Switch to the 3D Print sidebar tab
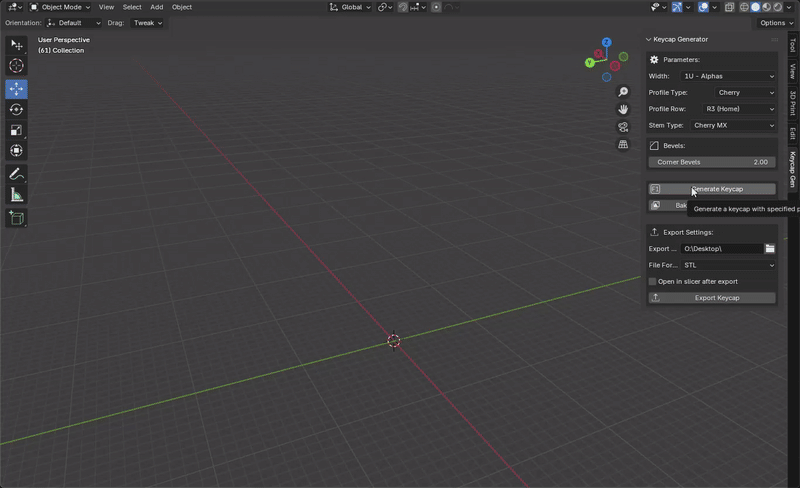 793,102
